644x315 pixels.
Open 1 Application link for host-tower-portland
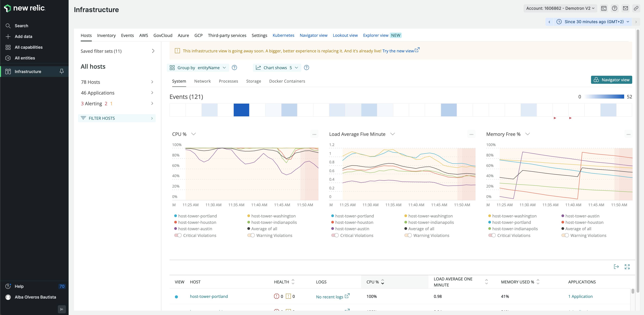[x=580, y=296]
